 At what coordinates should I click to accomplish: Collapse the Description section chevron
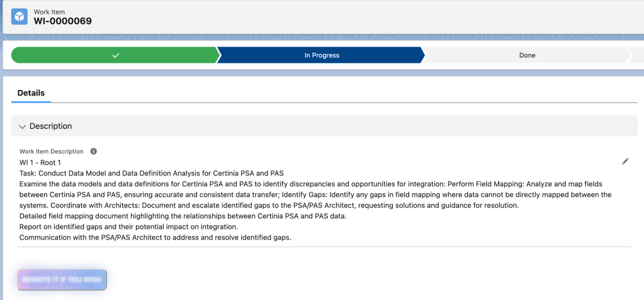[23, 126]
